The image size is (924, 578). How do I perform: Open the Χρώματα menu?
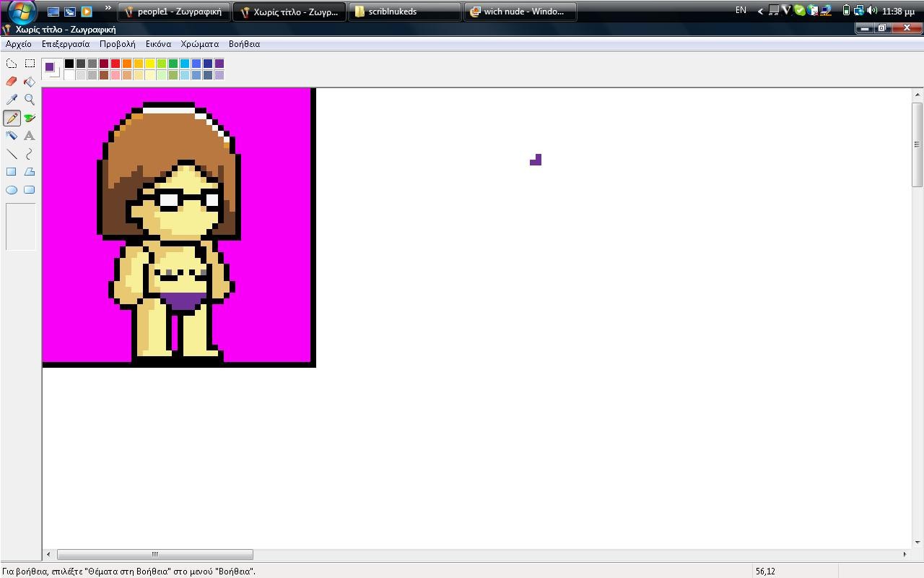pyautogui.click(x=199, y=44)
